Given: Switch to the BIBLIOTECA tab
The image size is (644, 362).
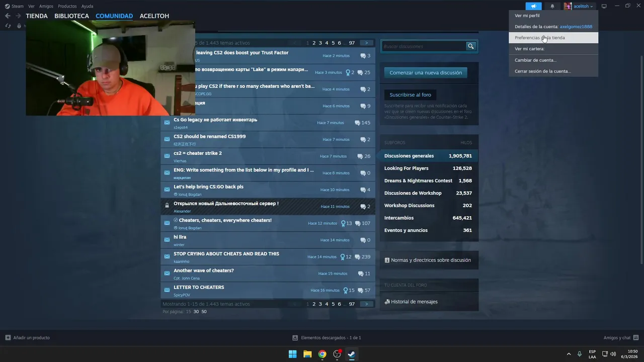Looking at the screenshot, I should point(71,16).
